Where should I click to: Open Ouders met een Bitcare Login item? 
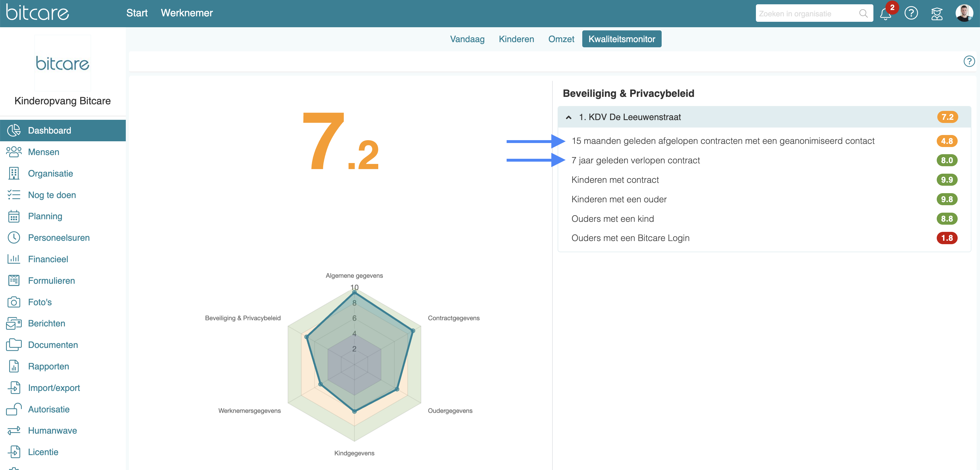pyautogui.click(x=630, y=238)
